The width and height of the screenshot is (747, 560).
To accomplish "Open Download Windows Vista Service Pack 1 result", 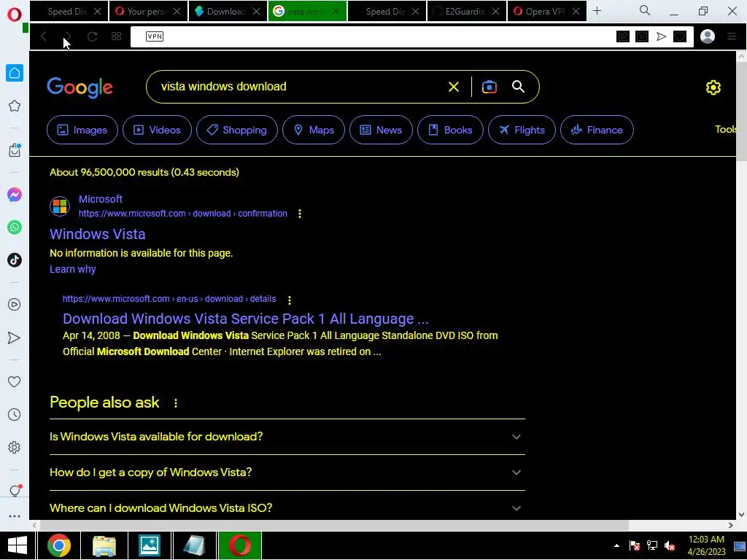I will coord(245,319).
